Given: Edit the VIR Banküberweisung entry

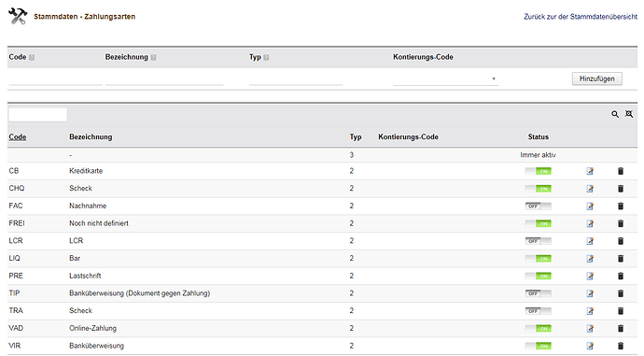Looking at the screenshot, I should [x=590, y=346].
